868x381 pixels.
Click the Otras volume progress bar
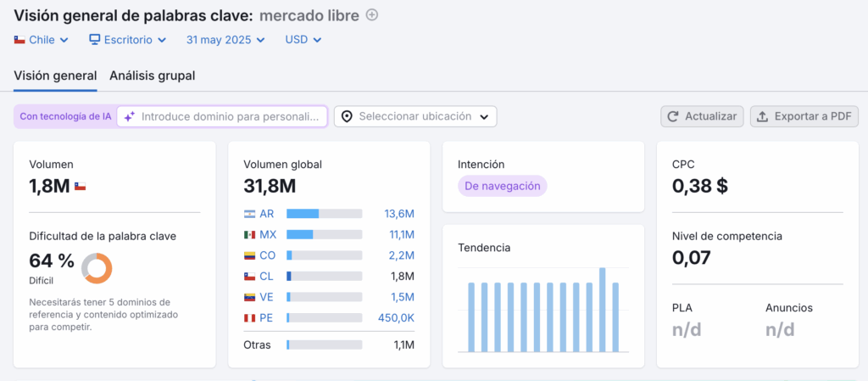click(x=325, y=345)
